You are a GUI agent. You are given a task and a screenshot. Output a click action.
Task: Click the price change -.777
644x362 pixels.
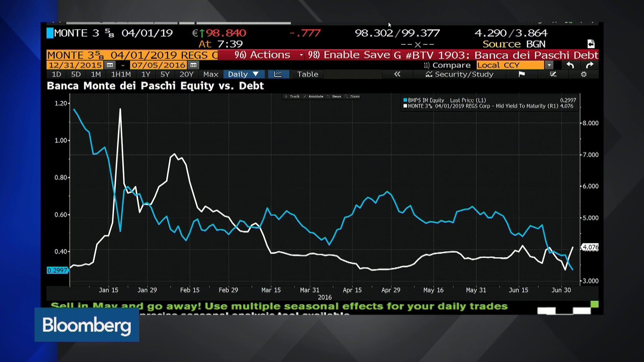305,33
